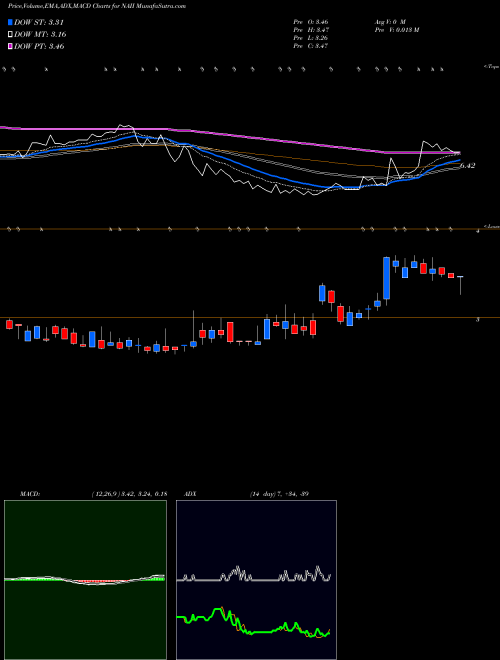Click the 'MACD:' indicator label
Screen dimensions: 500x660
point(30,494)
